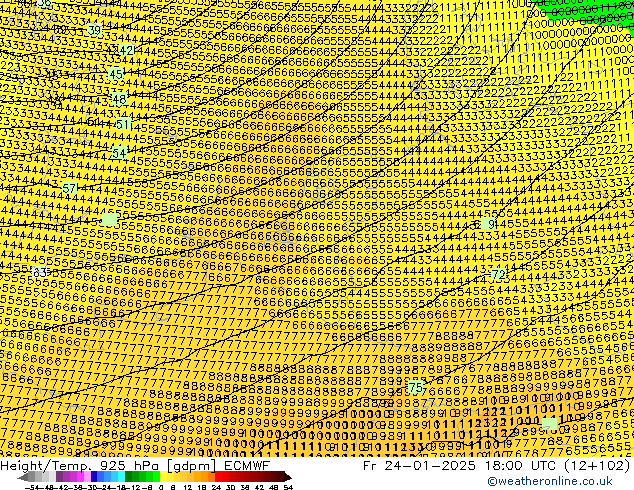Click the scale value 54 at right end
This screenshot has width=634, height=490.
pyautogui.click(x=288, y=488)
